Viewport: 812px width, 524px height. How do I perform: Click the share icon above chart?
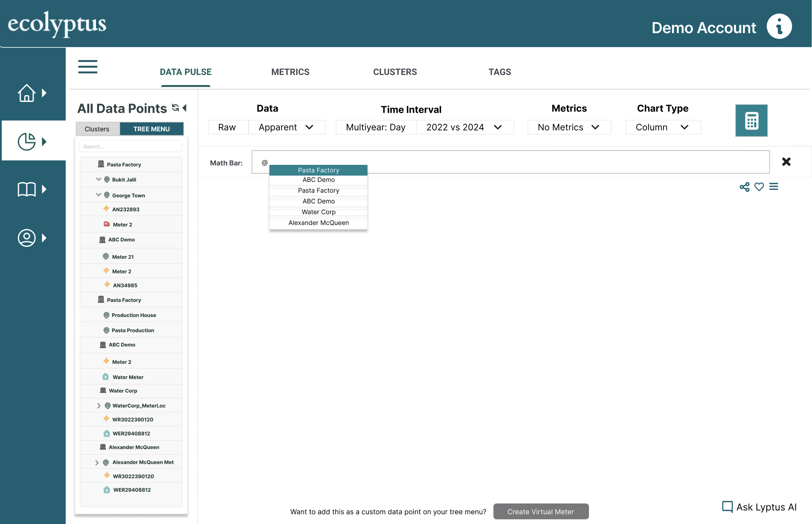tap(744, 187)
